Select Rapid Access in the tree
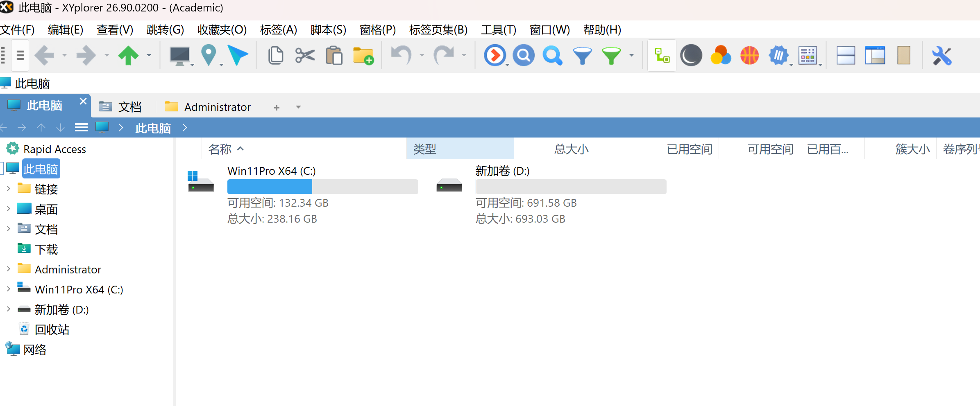 click(54, 149)
